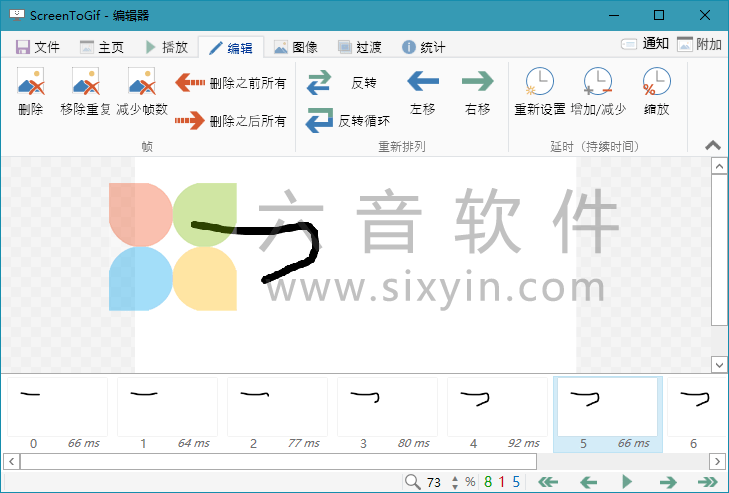Select frame 5 thumbnail
Screen dimensions: 729x493
(607, 407)
